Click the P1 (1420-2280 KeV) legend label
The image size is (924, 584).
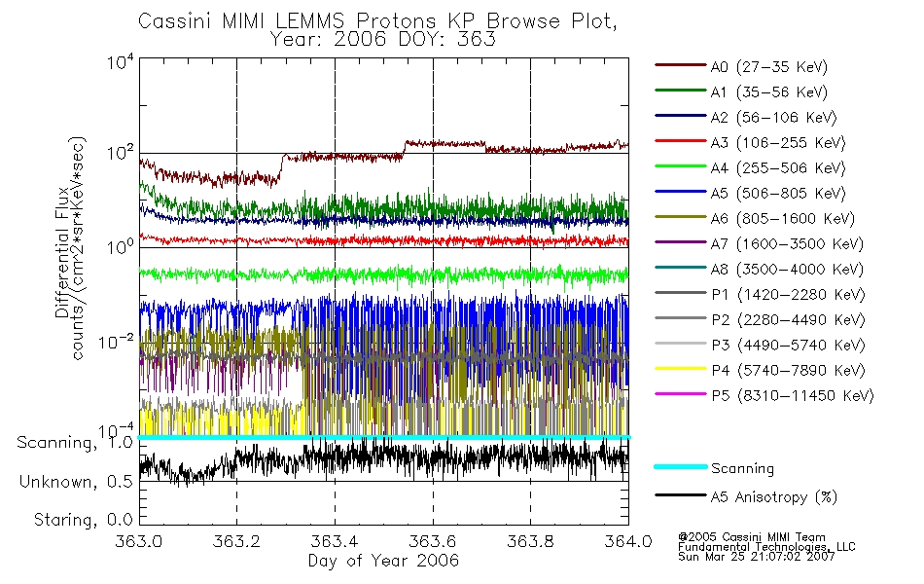point(788,294)
